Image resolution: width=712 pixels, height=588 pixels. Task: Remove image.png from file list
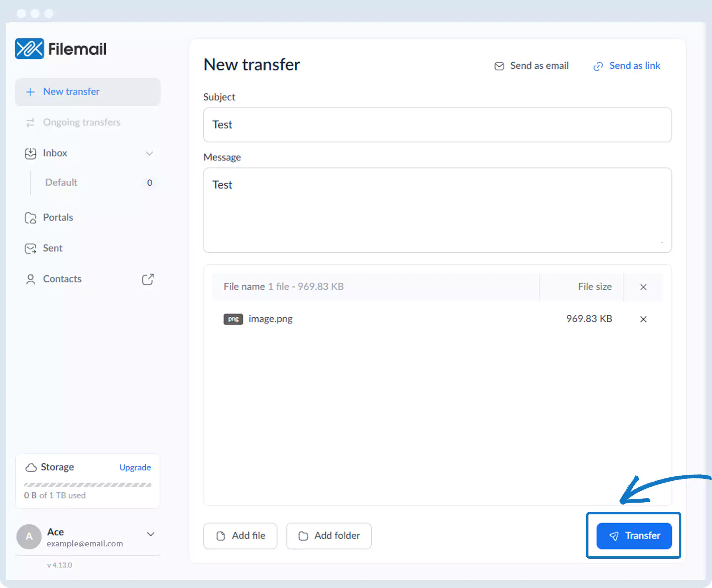coord(643,319)
